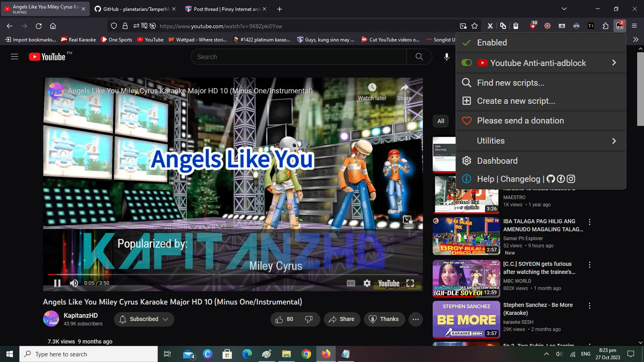List all tabs dropdown arrow
Viewport: 644px width, 362px height.
[x=564, y=9]
